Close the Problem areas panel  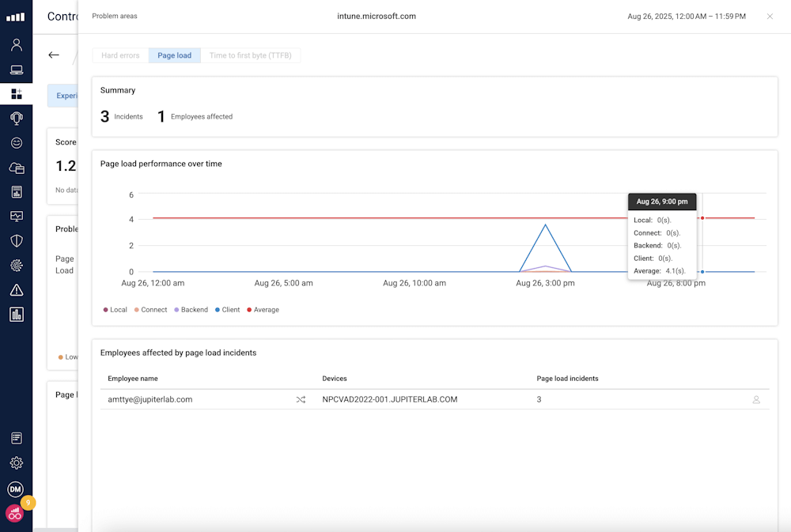[770, 17]
